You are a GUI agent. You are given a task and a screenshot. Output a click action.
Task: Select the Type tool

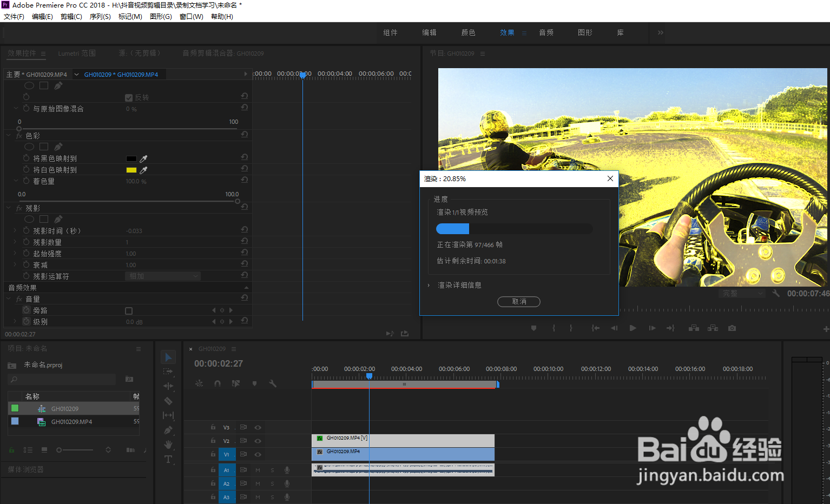(x=168, y=459)
